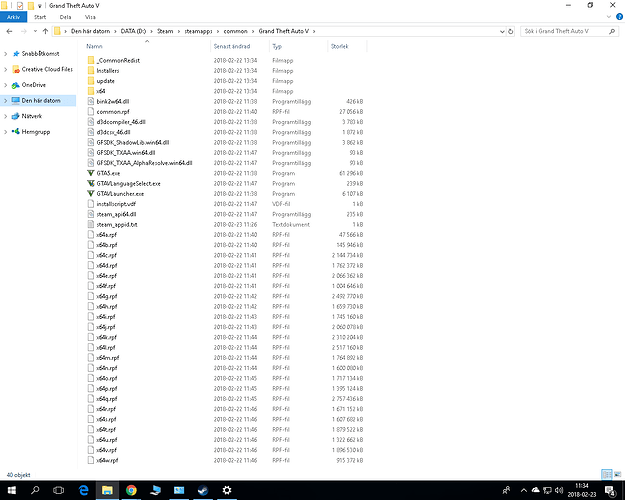Viewport: 625px width, 500px height.
Task: Select the steam_appid.txt document icon
Action: click(91, 224)
